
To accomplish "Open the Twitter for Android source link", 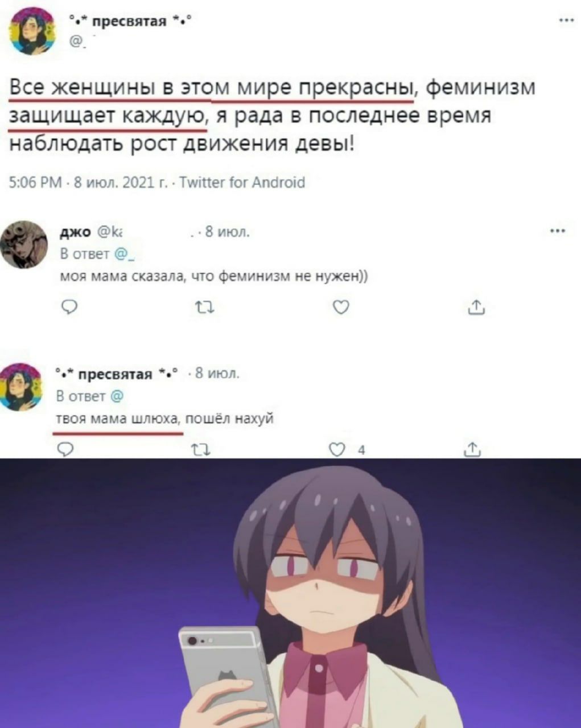I will pyautogui.click(x=242, y=182).
